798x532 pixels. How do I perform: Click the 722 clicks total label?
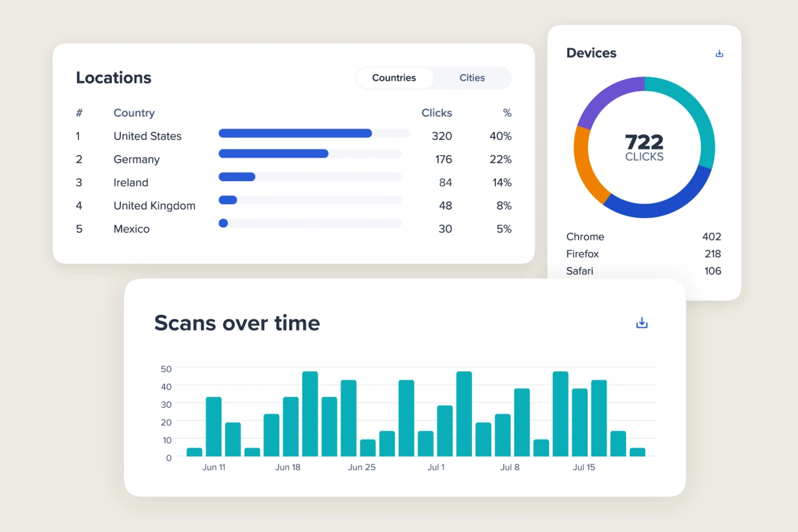[x=645, y=147]
